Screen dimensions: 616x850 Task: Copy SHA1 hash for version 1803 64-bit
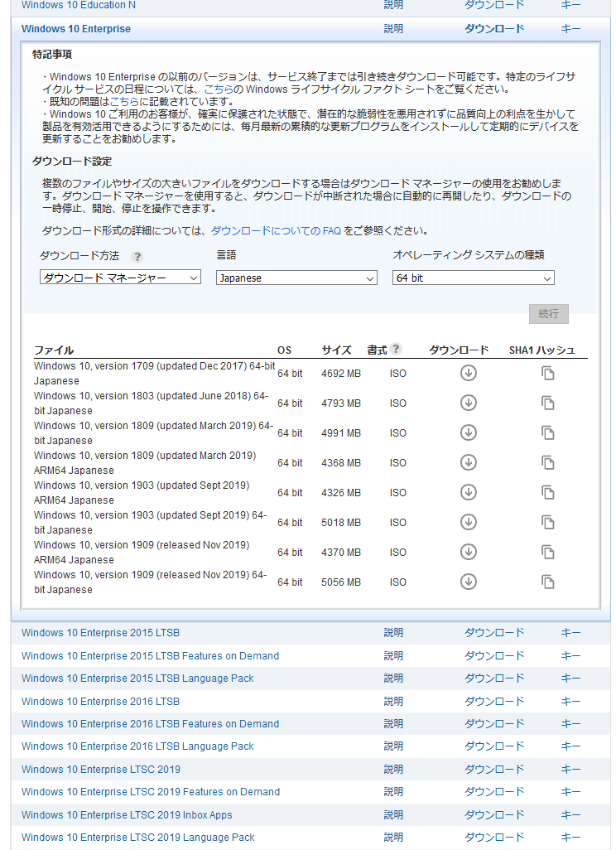(x=548, y=403)
